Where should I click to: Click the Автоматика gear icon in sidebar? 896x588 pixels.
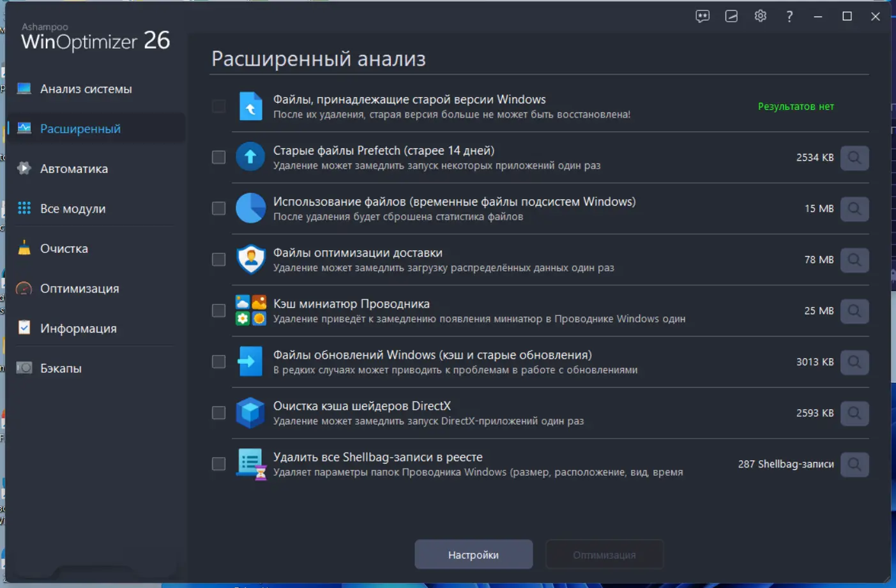(24, 169)
